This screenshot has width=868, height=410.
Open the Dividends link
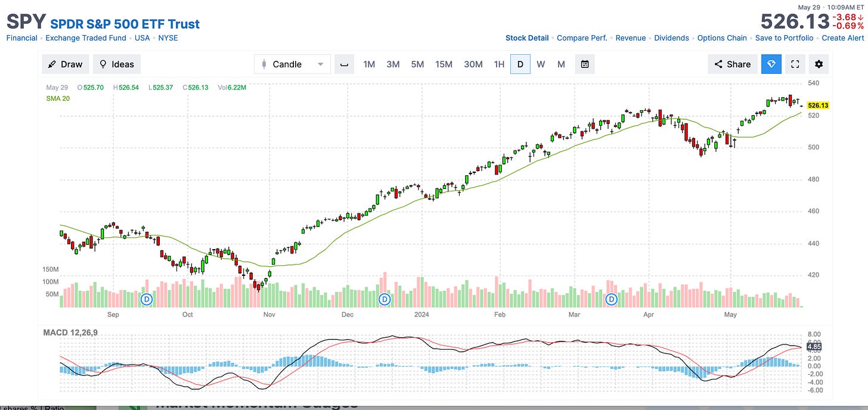[671, 38]
